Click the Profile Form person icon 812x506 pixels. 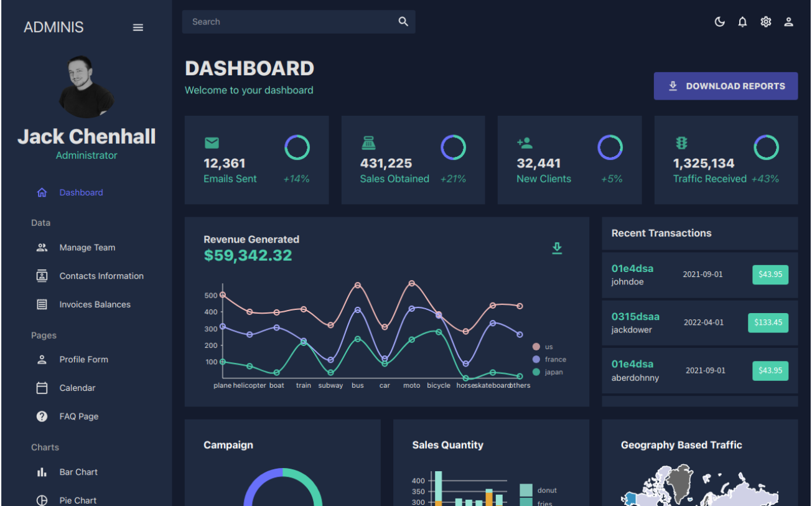(x=42, y=359)
